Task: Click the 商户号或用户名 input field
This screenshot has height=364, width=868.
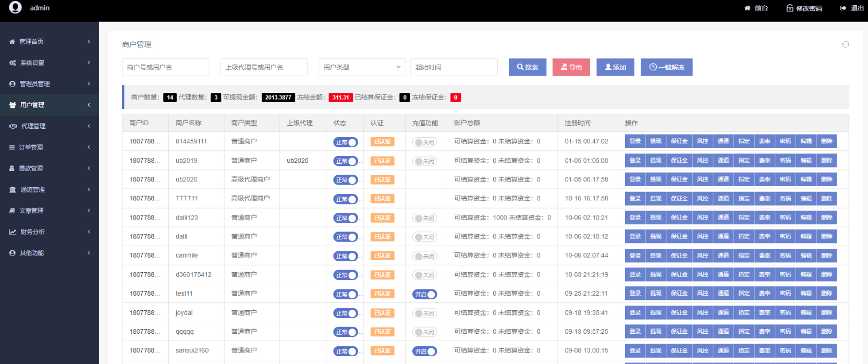Action: click(x=166, y=67)
